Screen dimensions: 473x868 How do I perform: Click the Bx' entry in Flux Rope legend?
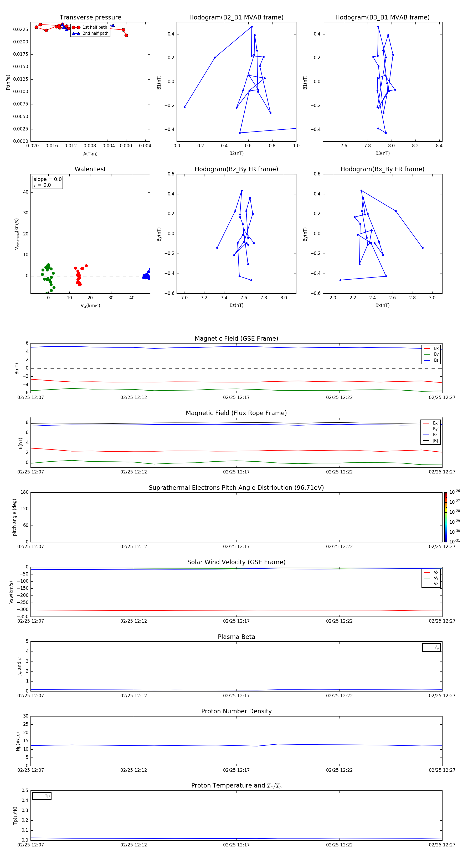coord(431,423)
